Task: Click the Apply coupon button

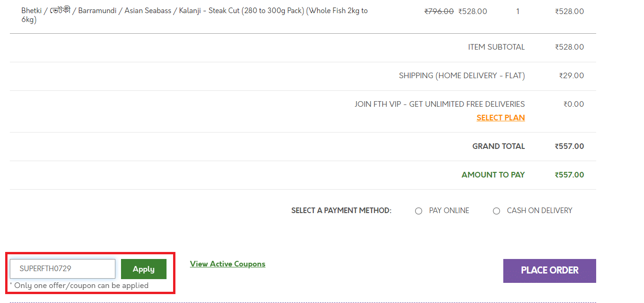Action: click(144, 269)
